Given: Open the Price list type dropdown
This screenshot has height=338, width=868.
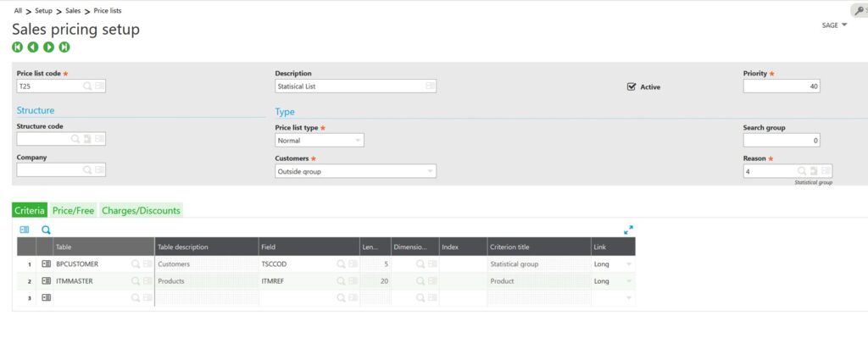Looking at the screenshot, I should 358,141.
